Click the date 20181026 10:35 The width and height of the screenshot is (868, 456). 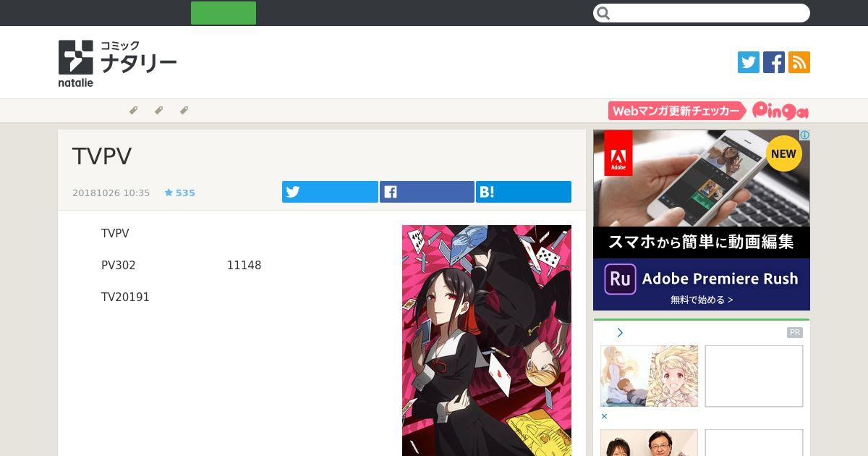(111, 193)
